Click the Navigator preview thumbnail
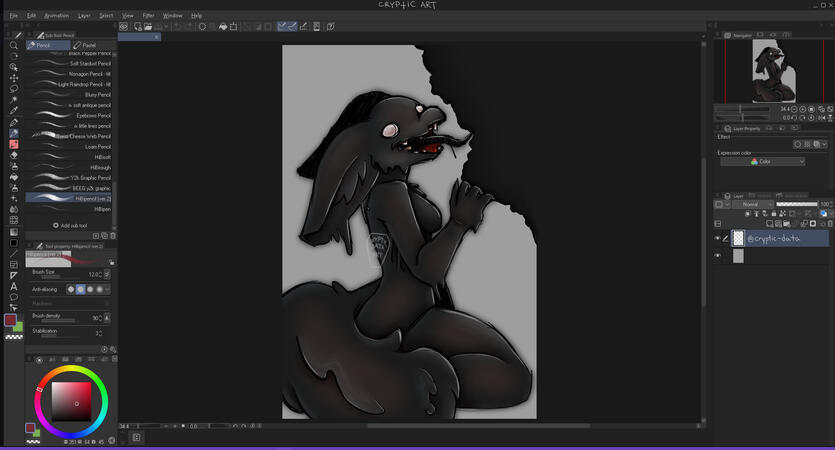This screenshot has height=450, width=835. 773,72
